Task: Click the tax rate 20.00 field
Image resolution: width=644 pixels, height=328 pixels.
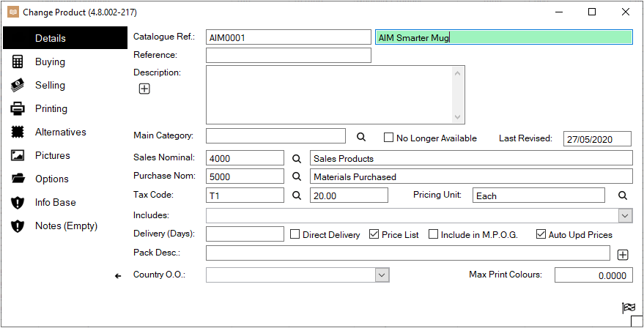Action: tap(349, 195)
